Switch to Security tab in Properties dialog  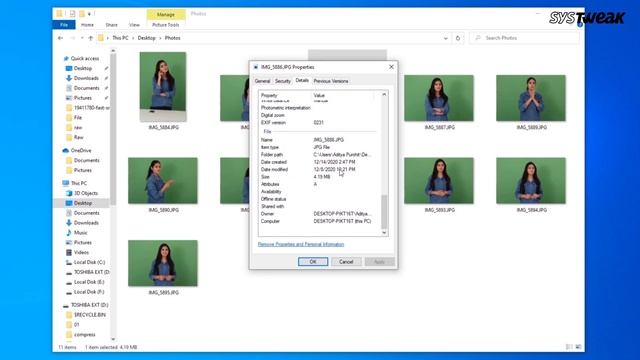pos(282,81)
